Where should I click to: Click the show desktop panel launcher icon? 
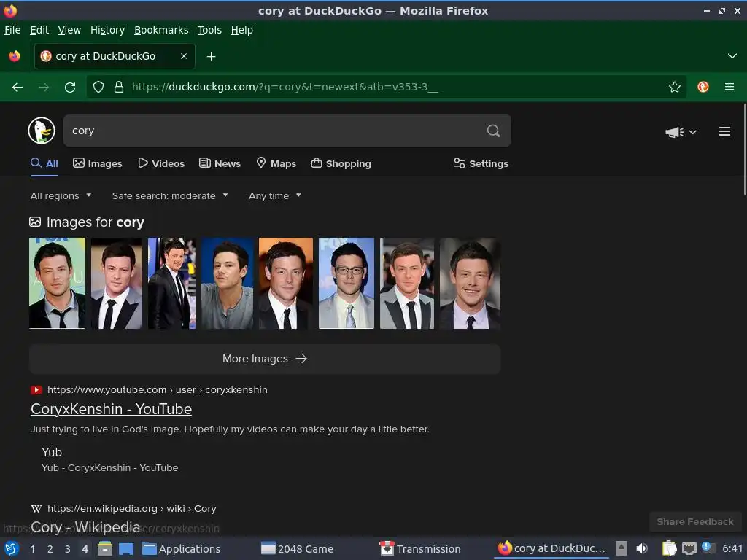pyautogui.click(x=125, y=549)
